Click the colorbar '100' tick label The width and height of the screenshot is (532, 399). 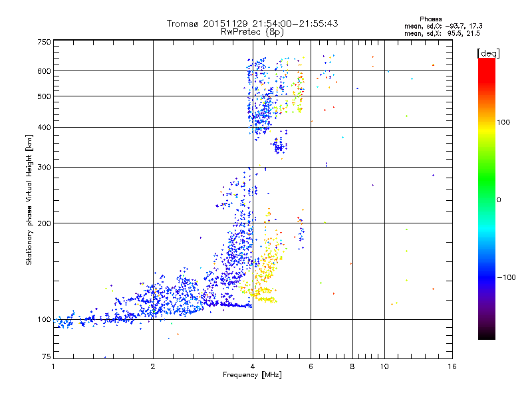(x=503, y=122)
